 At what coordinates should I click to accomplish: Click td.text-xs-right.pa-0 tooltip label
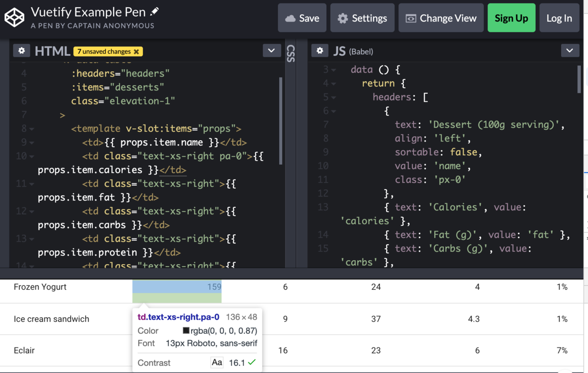[x=178, y=317]
